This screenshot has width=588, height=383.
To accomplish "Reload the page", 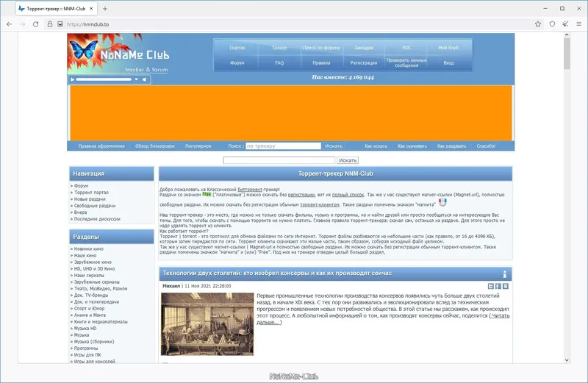I will click(x=35, y=24).
